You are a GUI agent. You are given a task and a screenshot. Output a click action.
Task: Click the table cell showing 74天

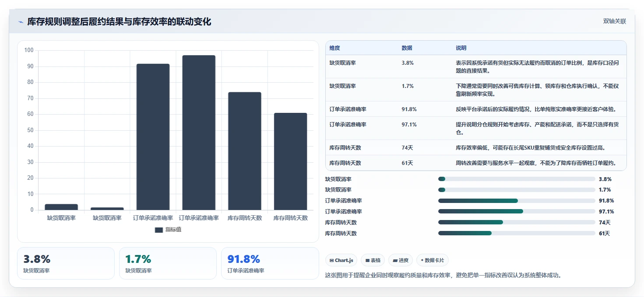coord(407,148)
